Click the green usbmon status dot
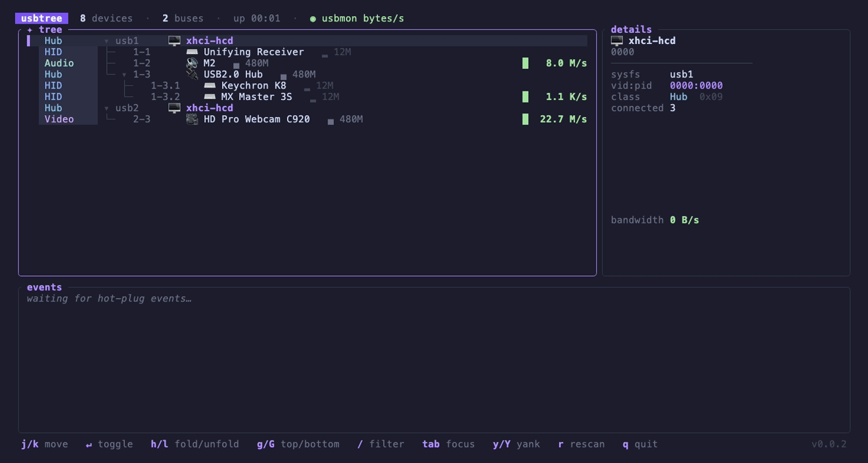Image resolution: width=868 pixels, height=463 pixels. (313, 19)
